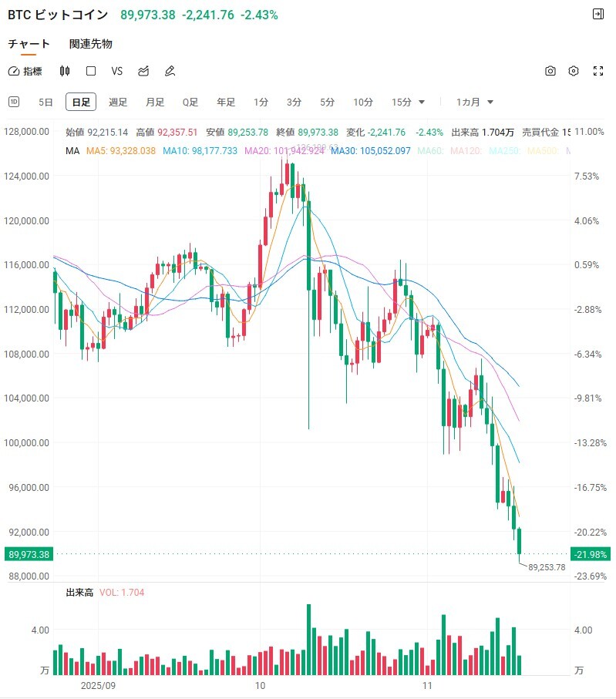Screen dimensions: 616x699
Task: Click the candlestick chart type icon
Action: tap(65, 71)
